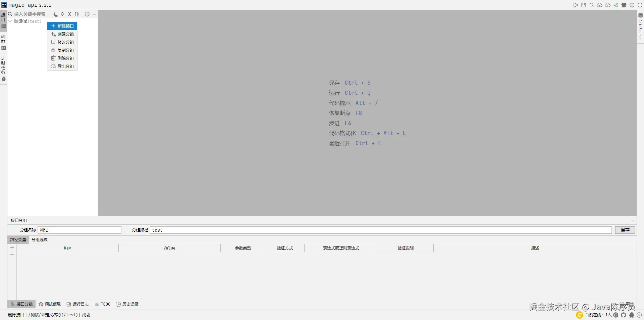
Task: Choose 创建分组 from the context menu
Action: pyautogui.click(x=62, y=34)
